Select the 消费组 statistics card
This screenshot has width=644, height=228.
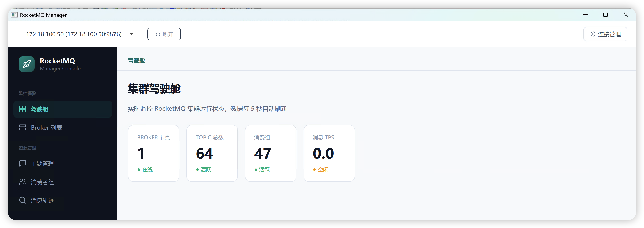tap(270, 153)
